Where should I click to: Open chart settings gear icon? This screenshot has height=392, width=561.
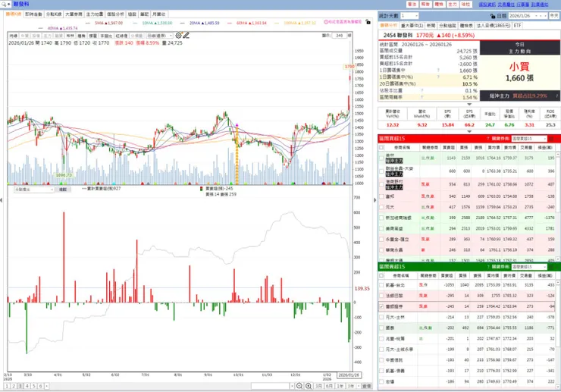(x=178, y=36)
